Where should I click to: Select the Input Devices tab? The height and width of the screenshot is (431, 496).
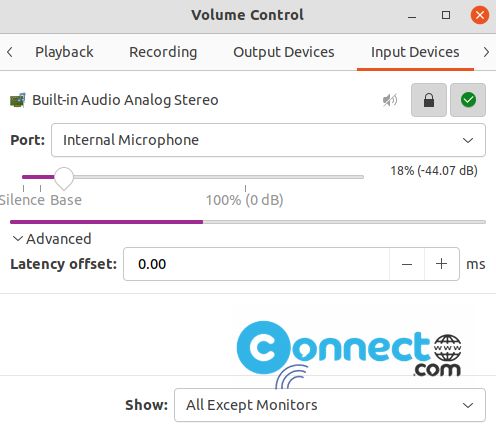click(x=415, y=52)
